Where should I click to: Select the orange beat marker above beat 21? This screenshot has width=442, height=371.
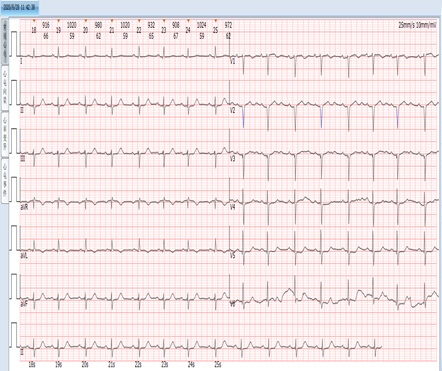pyautogui.click(x=112, y=21)
